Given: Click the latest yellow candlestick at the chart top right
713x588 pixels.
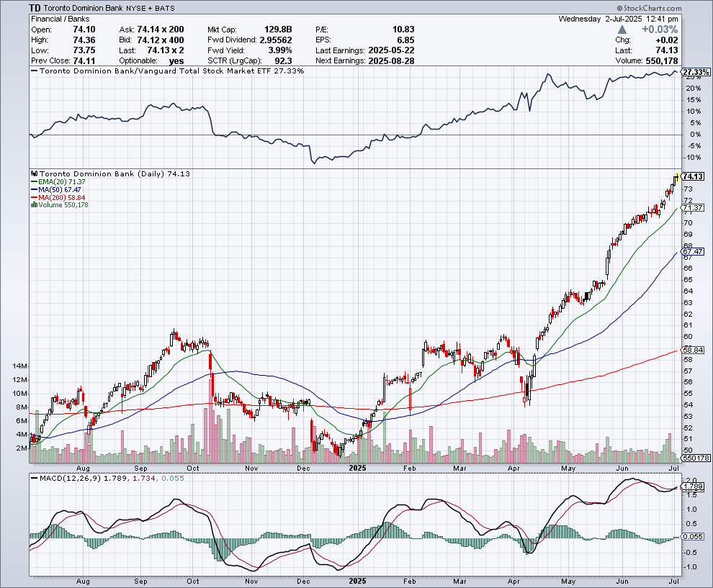Looking at the screenshot, I should (676, 177).
